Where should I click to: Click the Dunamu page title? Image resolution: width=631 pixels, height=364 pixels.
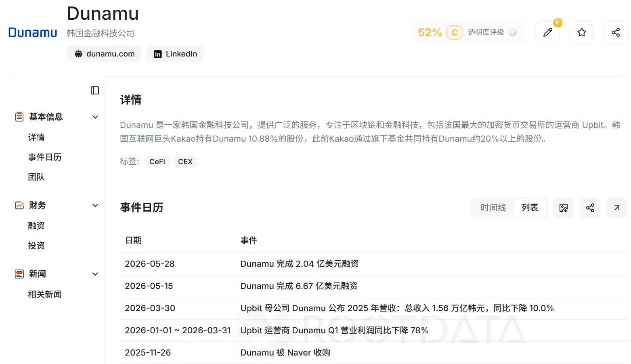pyautogui.click(x=103, y=13)
